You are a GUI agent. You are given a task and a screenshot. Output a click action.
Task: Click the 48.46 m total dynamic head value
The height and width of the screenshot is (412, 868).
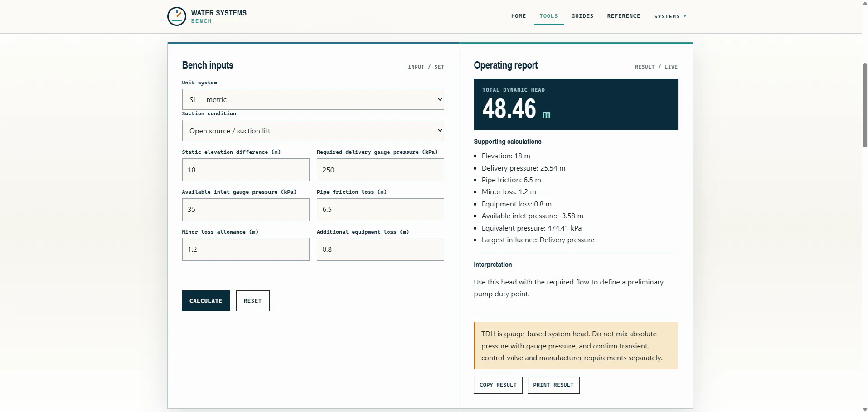point(516,109)
